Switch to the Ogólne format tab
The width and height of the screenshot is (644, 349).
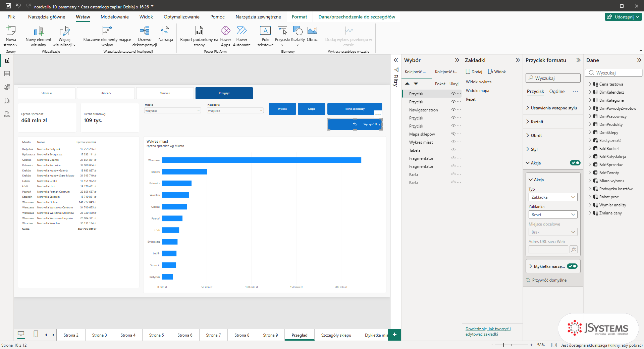(x=557, y=92)
